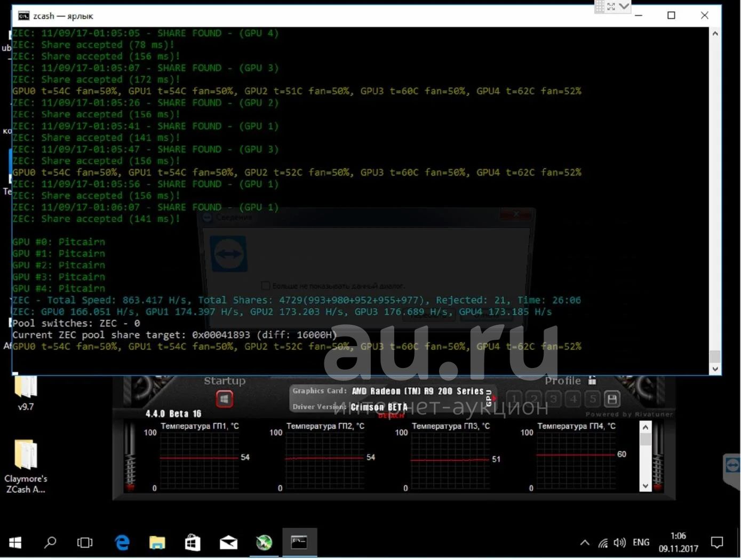The width and height of the screenshot is (741, 560).
Task: Click the Температура ГП1 temperature graph
Action: pos(199,460)
